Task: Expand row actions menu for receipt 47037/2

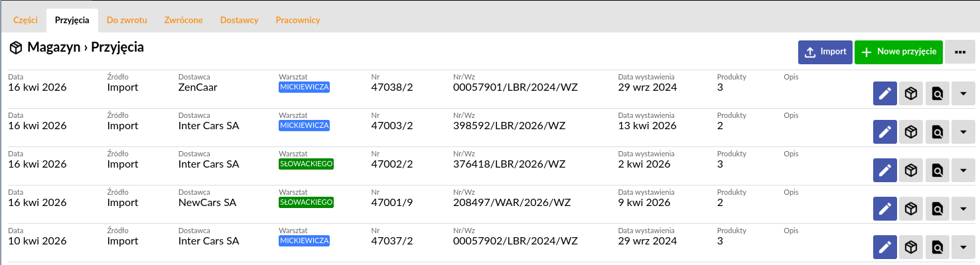Action: click(963, 248)
